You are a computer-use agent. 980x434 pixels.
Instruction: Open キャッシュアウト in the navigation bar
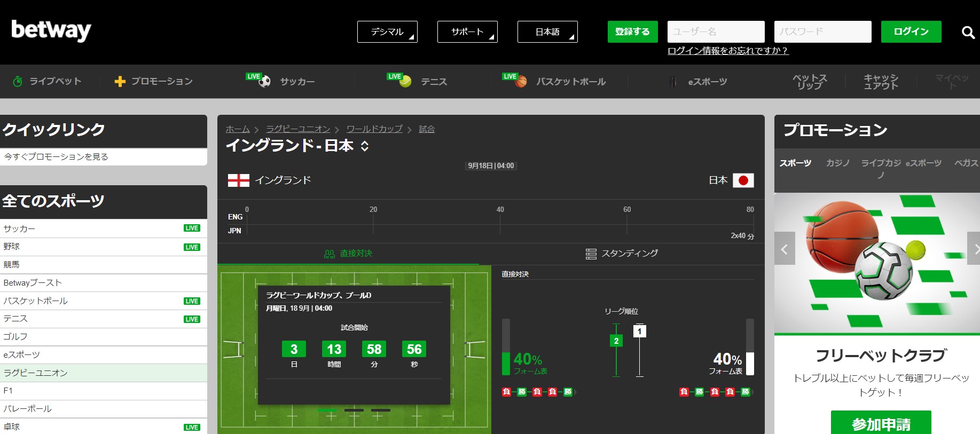pos(881,82)
